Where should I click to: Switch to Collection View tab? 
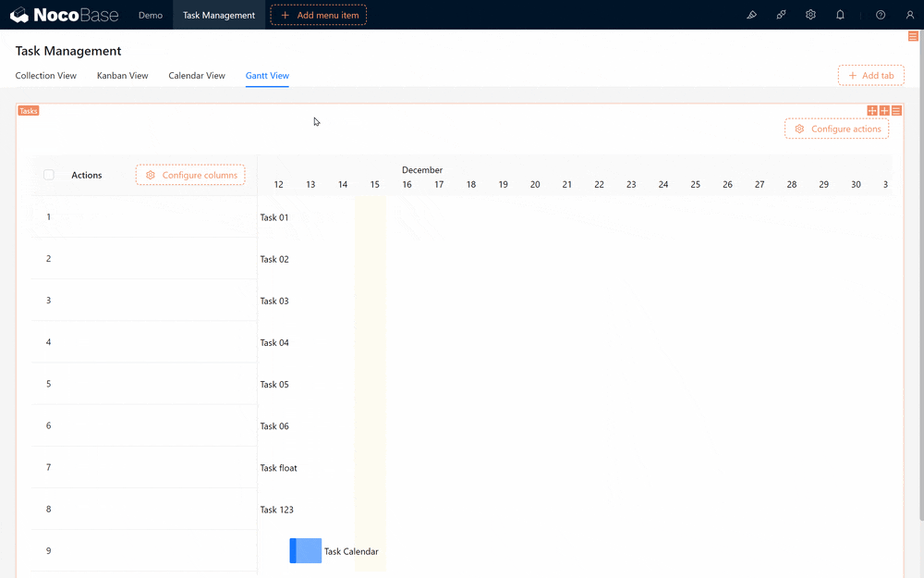tap(46, 76)
